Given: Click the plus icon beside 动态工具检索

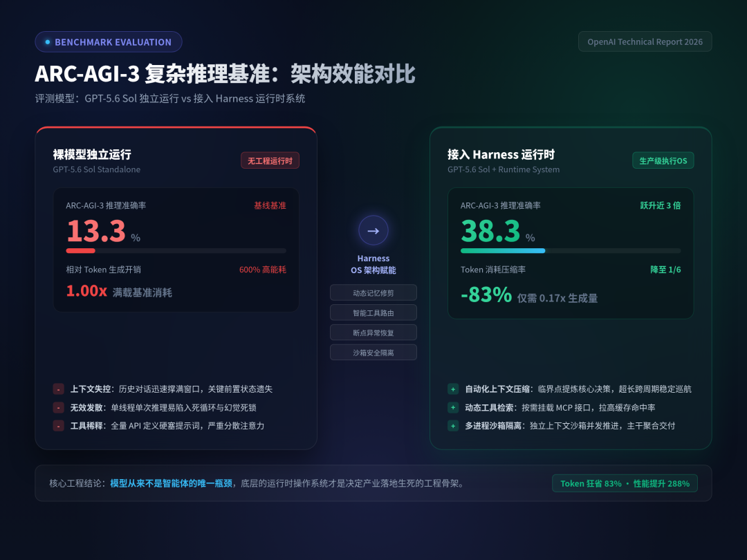Looking at the screenshot, I should 453,408.
